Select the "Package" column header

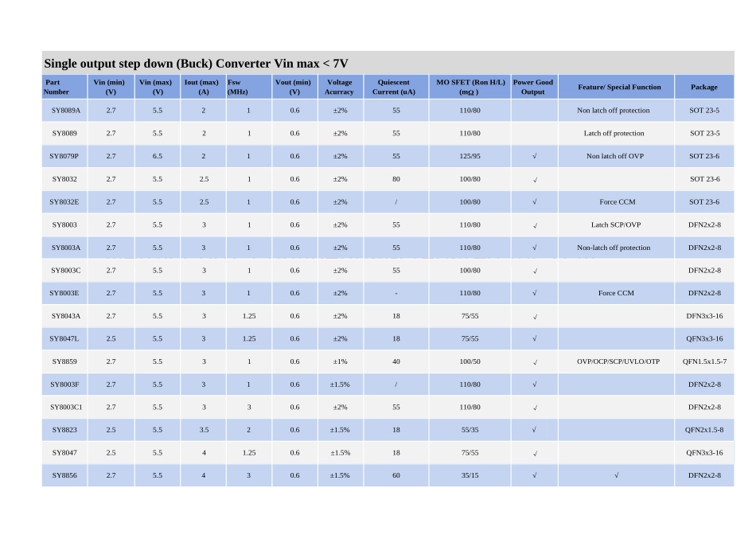coord(704,87)
